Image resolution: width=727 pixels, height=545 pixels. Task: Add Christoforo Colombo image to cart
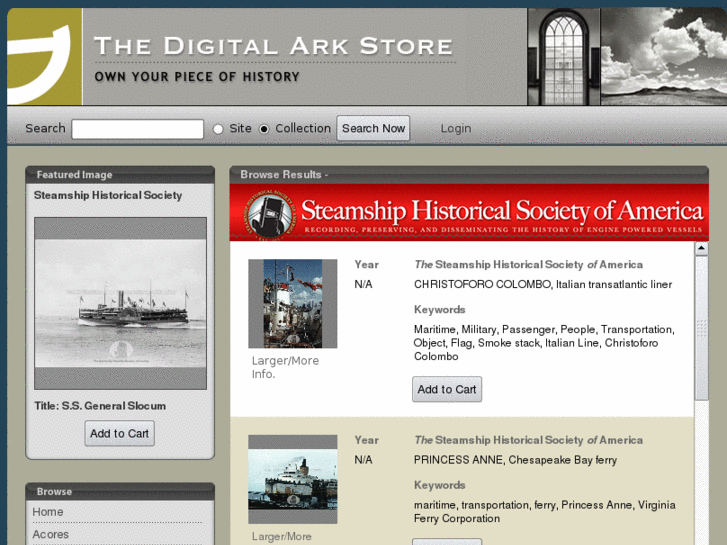pos(447,389)
